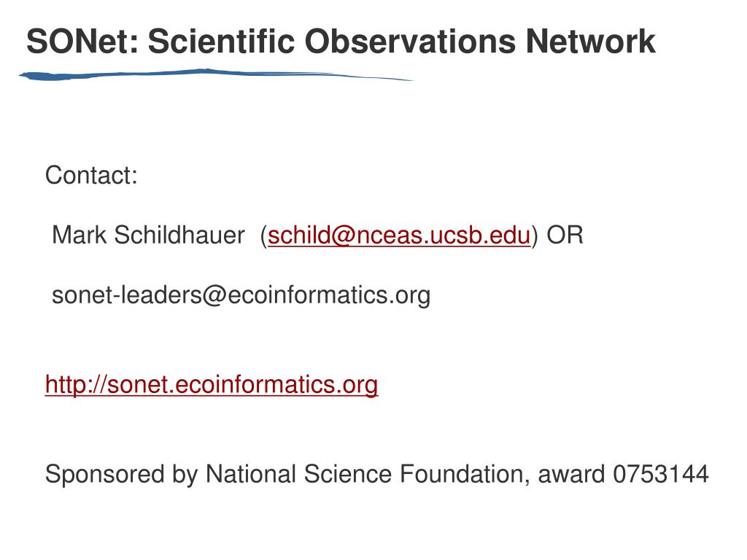Click 'ecoinformatics.org' in the sonet-leaders address

(329, 295)
